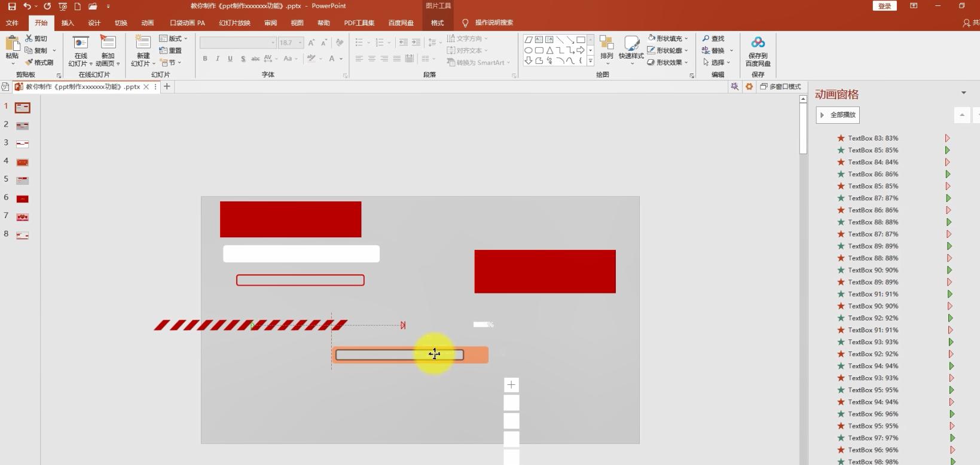The width and height of the screenshot is (980, 465).
Task: Toggle Bold text formatting
Action: (x=205, y=59)
